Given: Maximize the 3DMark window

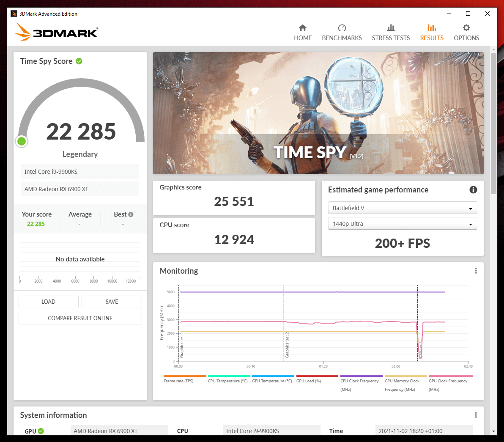Looking at the screenshot, I should pyautogui.click(x=468, y=14).
